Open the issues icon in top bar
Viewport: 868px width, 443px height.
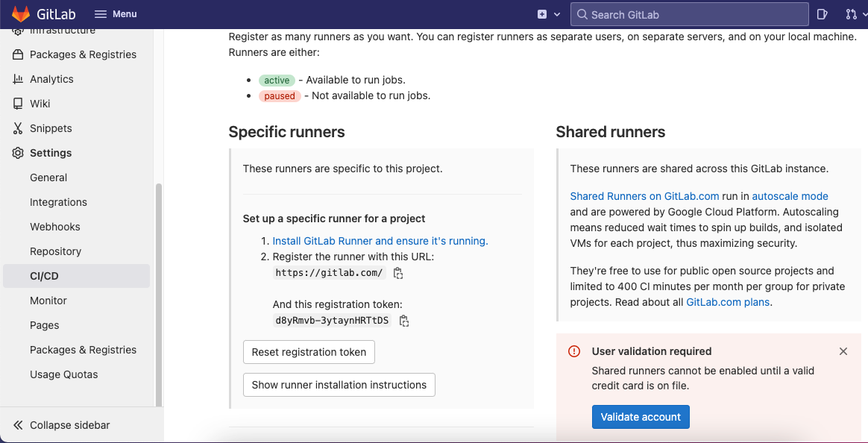click(822, 14)
